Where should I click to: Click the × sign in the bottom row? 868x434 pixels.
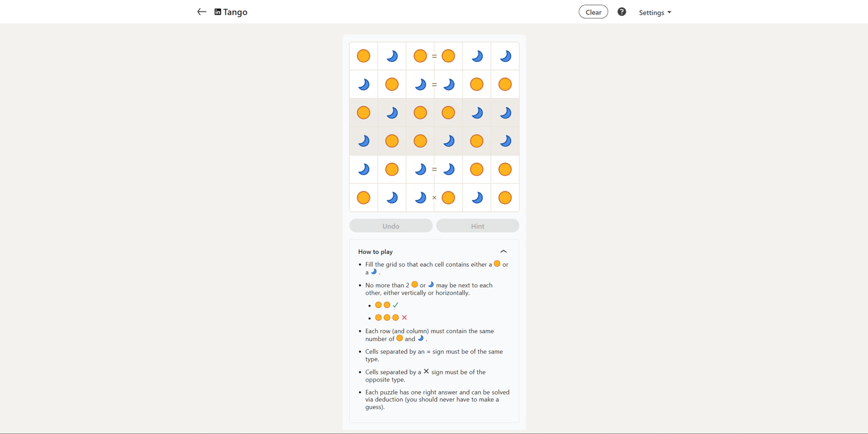click(x=434, y=197)
